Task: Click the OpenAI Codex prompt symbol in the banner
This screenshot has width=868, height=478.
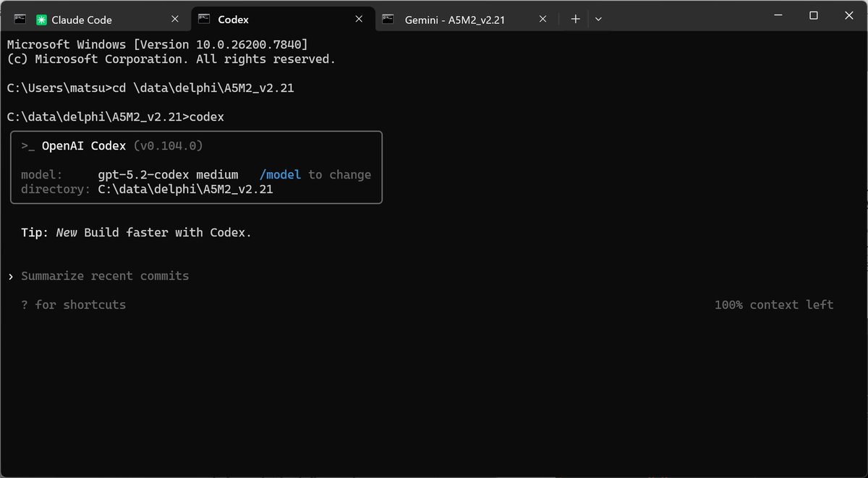Action: pyautogui.click(x=28, y=145)
